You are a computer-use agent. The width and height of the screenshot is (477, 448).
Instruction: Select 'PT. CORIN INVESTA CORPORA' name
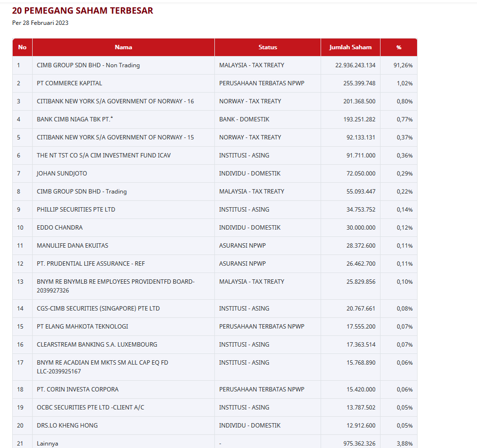pyautogui.click(x=77, y=390)
